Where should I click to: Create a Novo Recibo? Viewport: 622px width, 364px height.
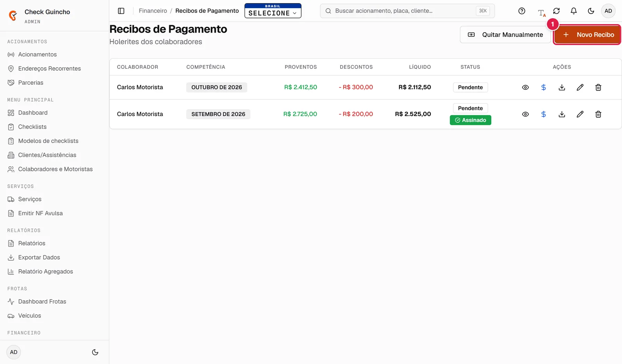pyautogui.click(x=587, y=35)
